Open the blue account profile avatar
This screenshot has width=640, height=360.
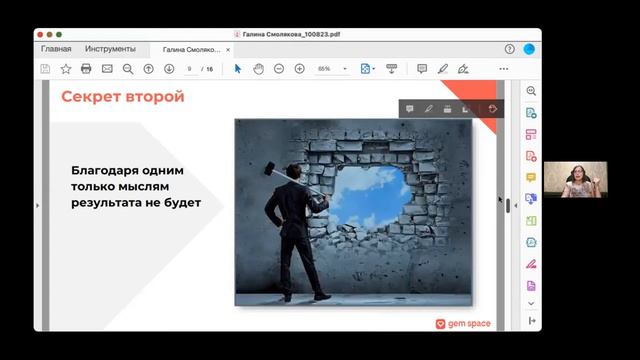[x=529, y=49]
